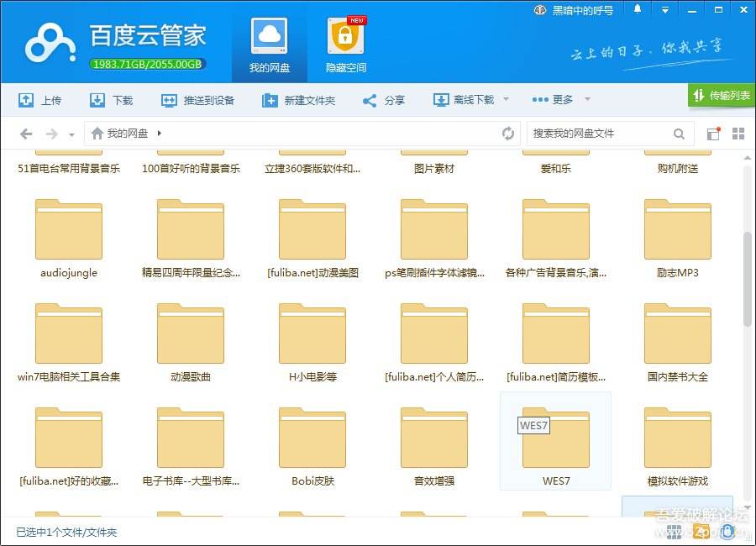Image resolution: width=756 pixels, height=546 pixels.
Task: Select the 各种广告背景音乐 folder
Action: tap(556, 239)
